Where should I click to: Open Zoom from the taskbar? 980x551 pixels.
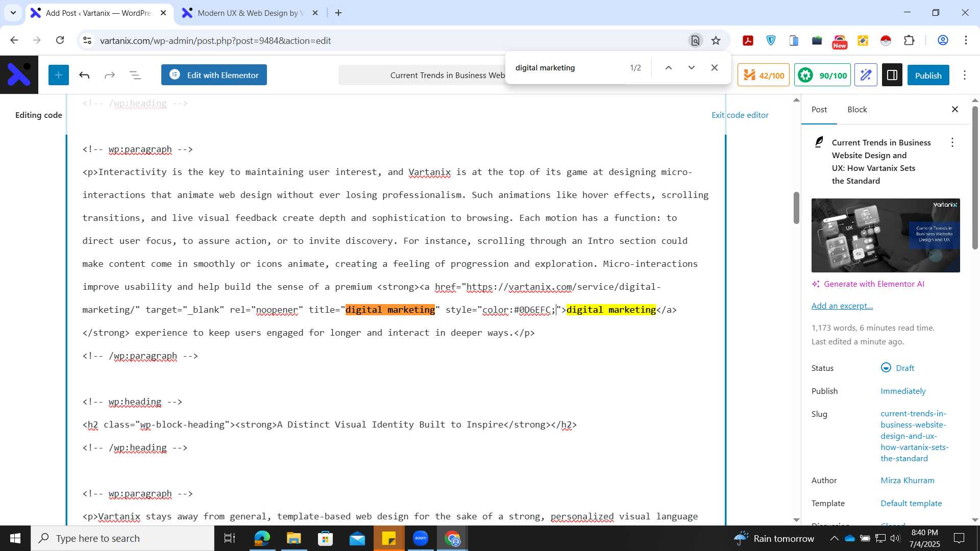point(421,538)
